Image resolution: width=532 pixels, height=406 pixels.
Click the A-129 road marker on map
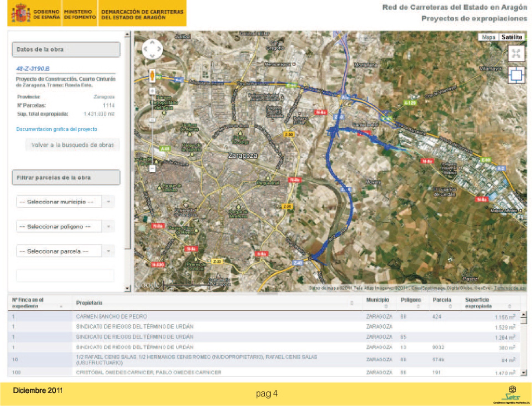pyautogui.click(x=410, y=103)
